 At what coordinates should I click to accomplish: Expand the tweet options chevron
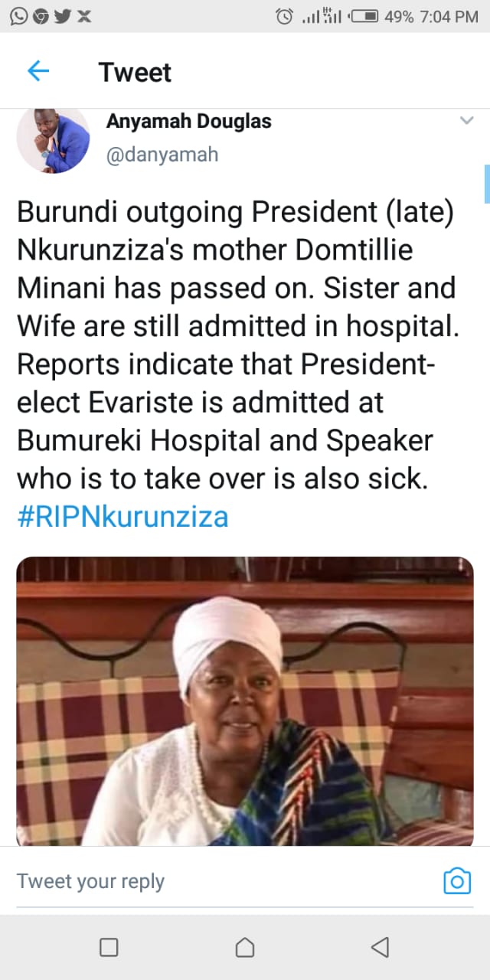click(466, 121)
